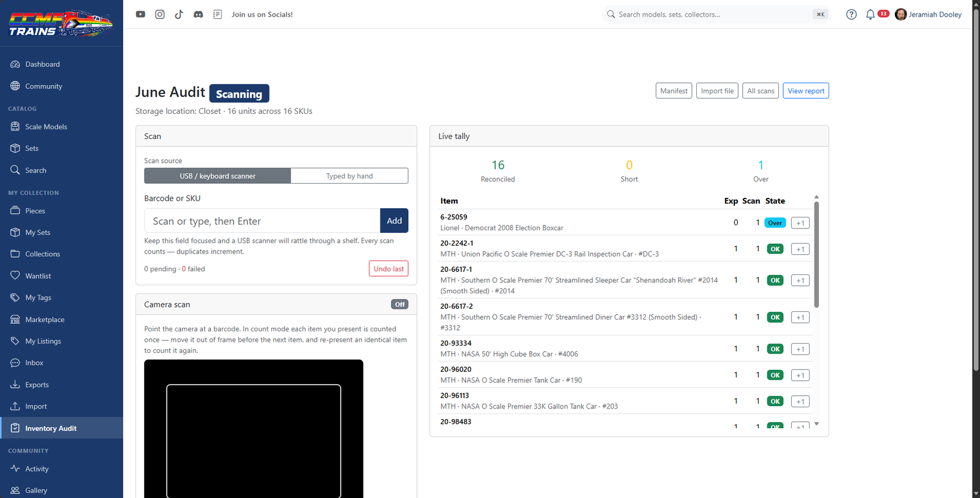Open the YouTube social icon
The width and height of the screenshot is (980, 498).
pos(140,14)
